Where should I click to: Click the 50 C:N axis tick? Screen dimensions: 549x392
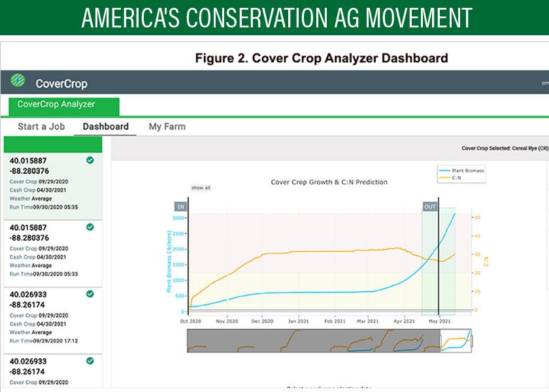[x=478, y=218]
